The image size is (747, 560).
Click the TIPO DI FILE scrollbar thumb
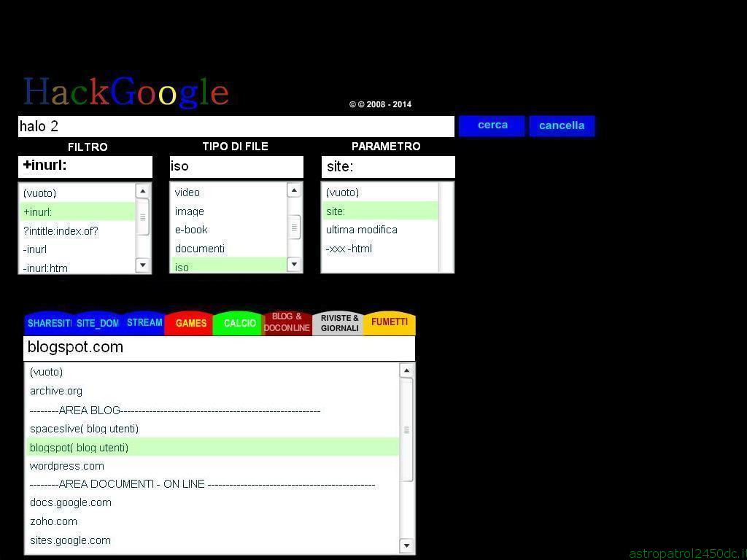tap(295, 227)
